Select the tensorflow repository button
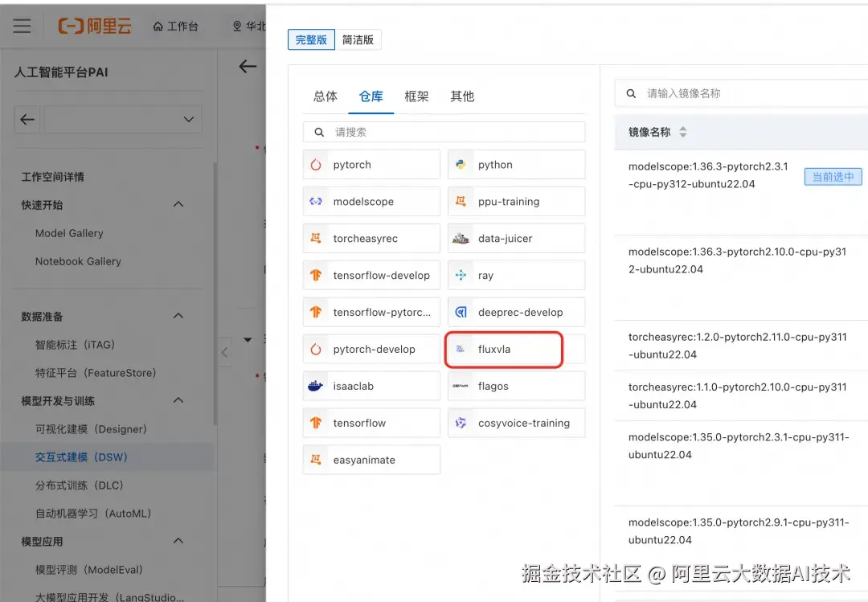The width and height of the screenshot is (868, 602). (x=371, y=423)
